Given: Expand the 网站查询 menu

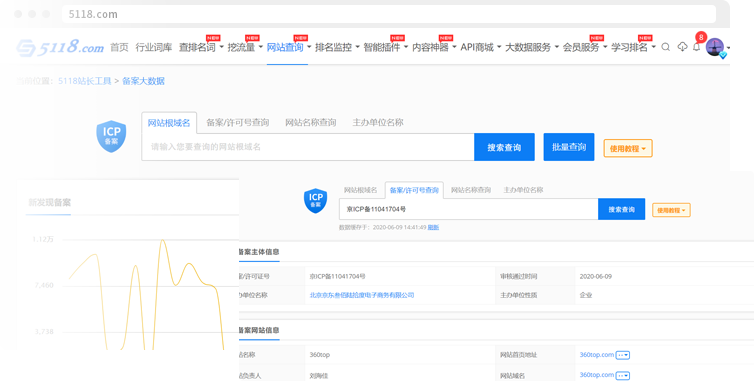Looking at the screenshot, I should coord(288,47).
